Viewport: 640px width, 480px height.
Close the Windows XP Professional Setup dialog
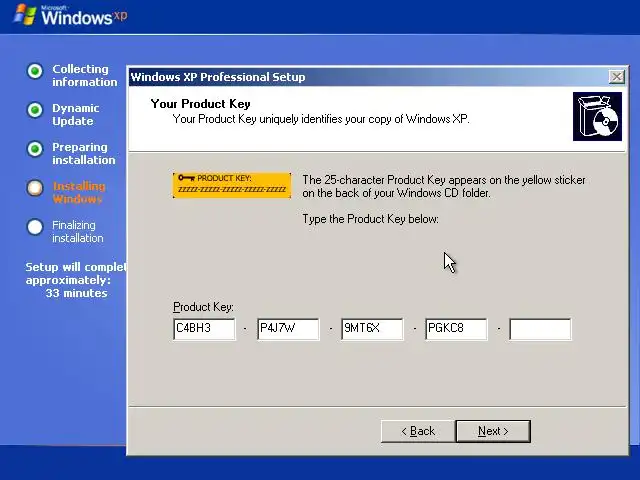(616, 77)
